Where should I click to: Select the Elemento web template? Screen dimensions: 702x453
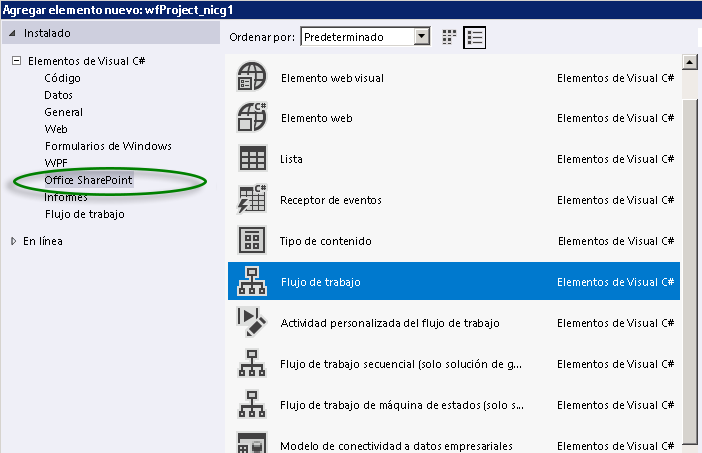pos(454,118)
